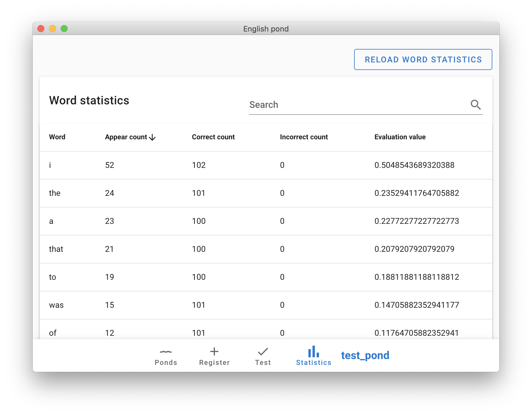
Task: Click the word "that" cell
Action: (56, 249)
